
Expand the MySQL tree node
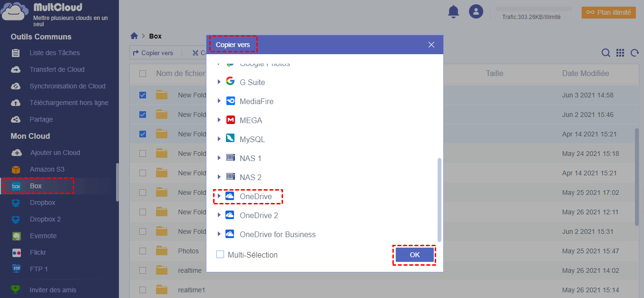click(x=219, y=139)
